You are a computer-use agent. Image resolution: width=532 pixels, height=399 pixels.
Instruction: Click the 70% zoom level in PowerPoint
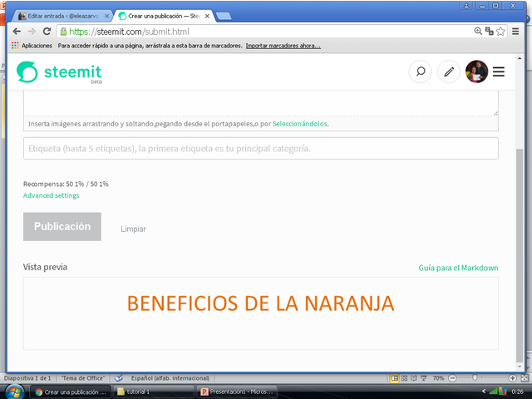(438, 378)
